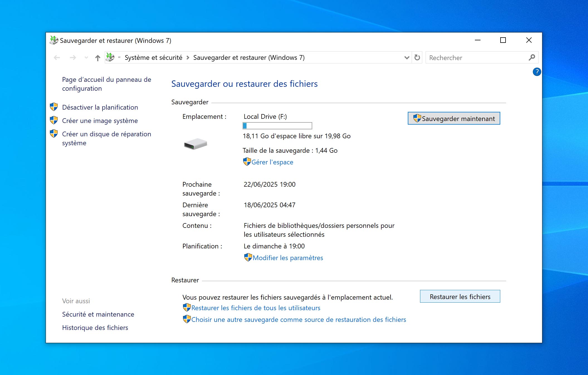Click the refresh icon beside the address bar
This screenshot has width=588, height=375.
[x=417, y=58]
